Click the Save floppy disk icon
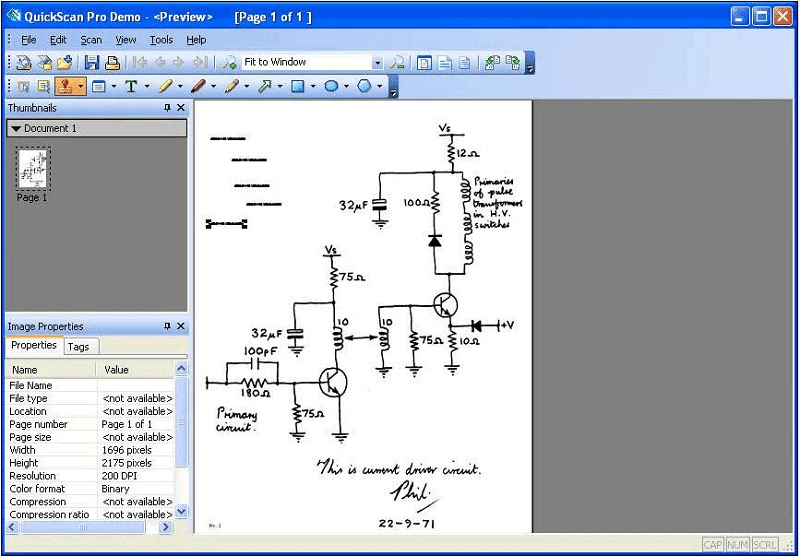This screenshot has height=556, width=800. (92, 62)
